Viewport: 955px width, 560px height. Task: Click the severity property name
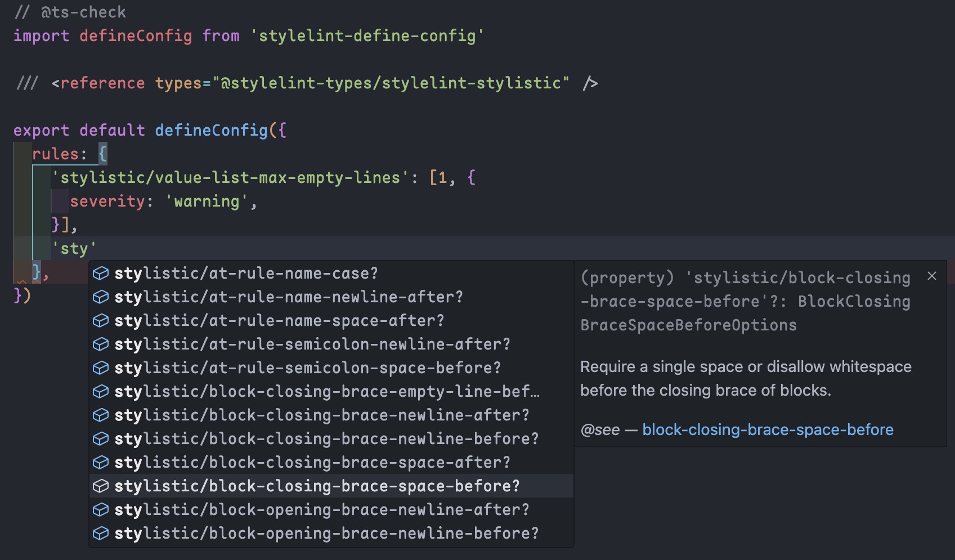[107, 201]
